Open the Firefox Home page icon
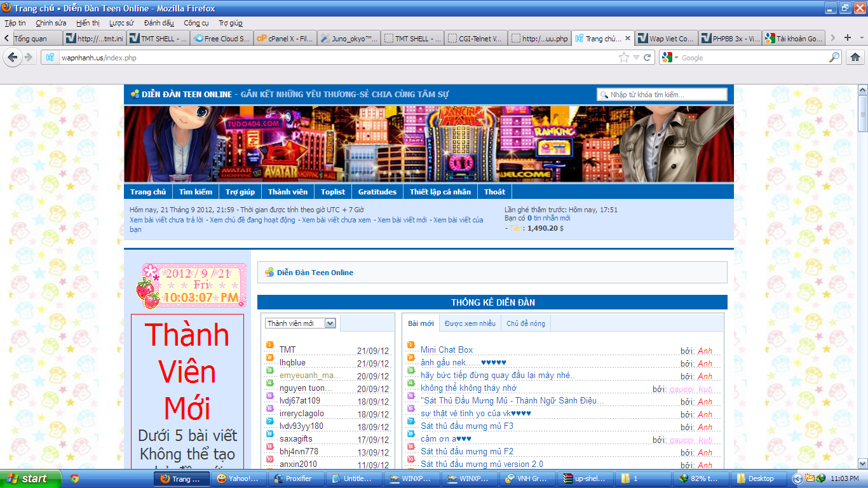This screenshot has height=488, width=868. (x=855, y=57)
